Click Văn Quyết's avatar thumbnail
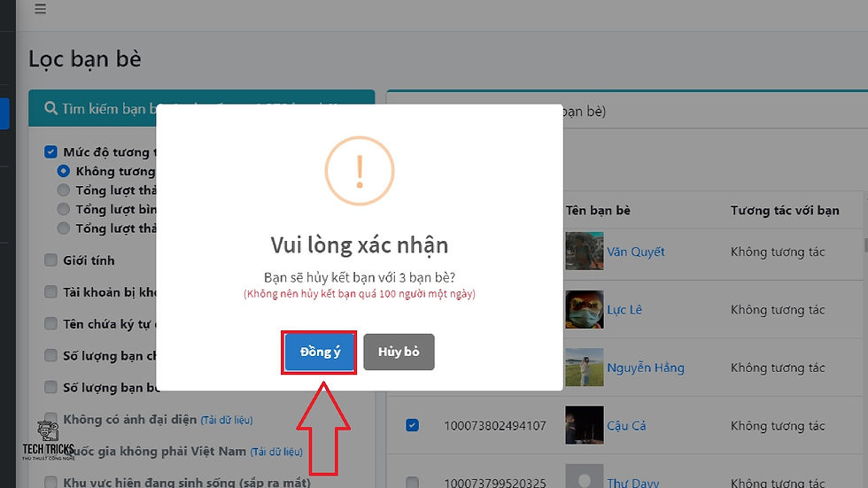 point(585,252)
